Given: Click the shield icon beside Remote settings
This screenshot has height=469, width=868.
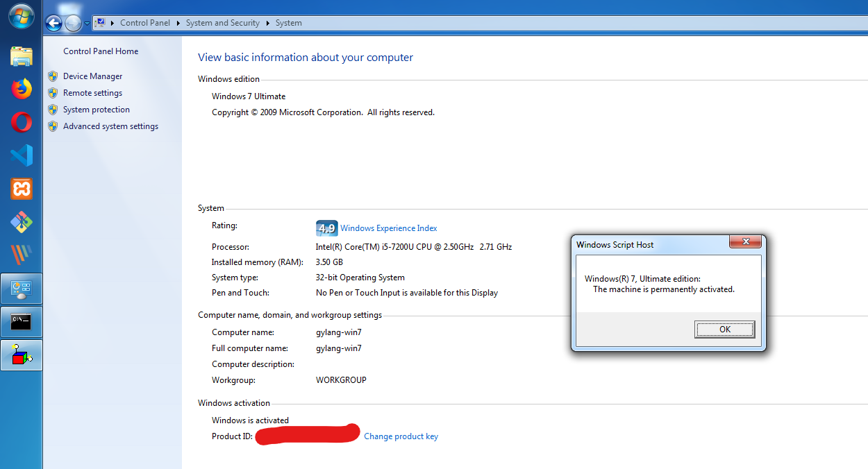Looking at the screenshot, I should pos(53,93).
